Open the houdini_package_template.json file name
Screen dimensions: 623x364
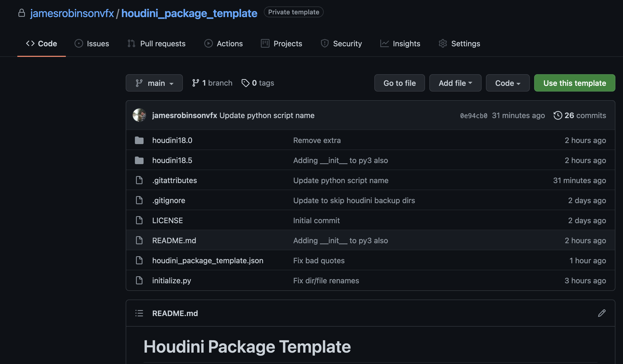pyautogui.click(x=208, y=261)
